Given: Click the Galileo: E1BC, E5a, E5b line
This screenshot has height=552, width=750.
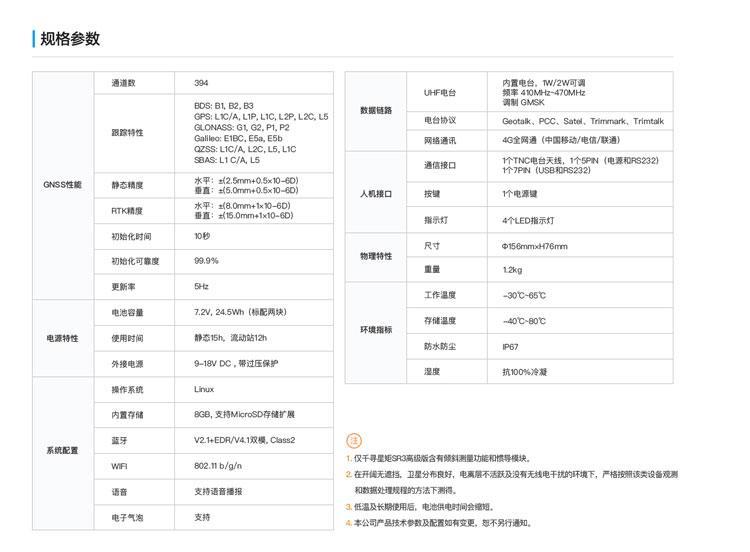Looking at the screenshot, I should pyautogui.click(x=238, y=138).
